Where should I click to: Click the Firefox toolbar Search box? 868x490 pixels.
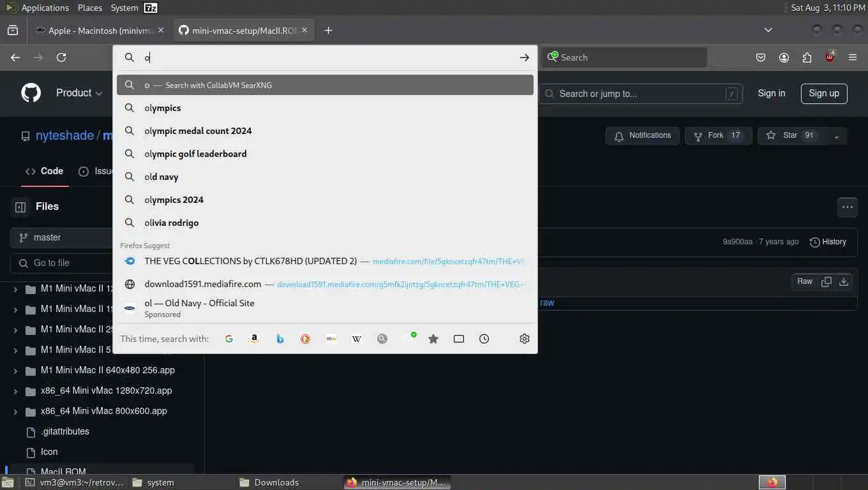pos(625,57)
